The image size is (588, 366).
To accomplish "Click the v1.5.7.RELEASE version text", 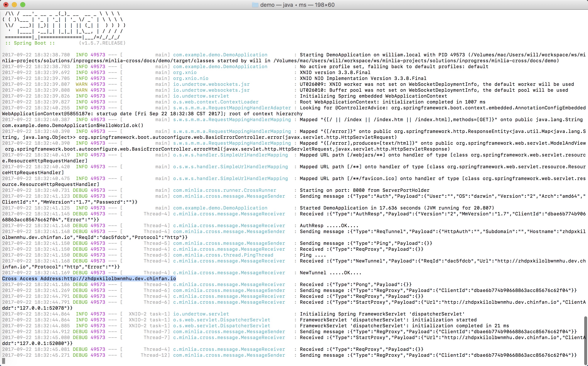I will 102,43.
